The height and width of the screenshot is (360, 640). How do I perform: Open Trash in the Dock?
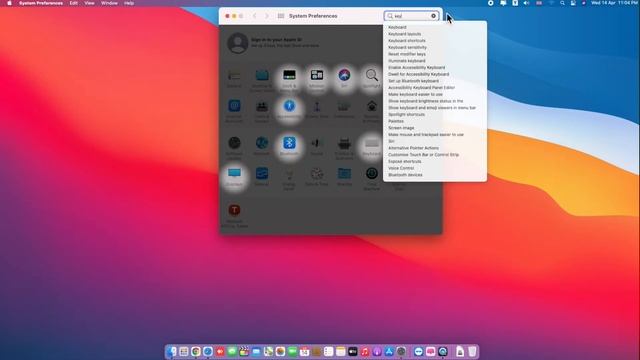click(472, 351)
